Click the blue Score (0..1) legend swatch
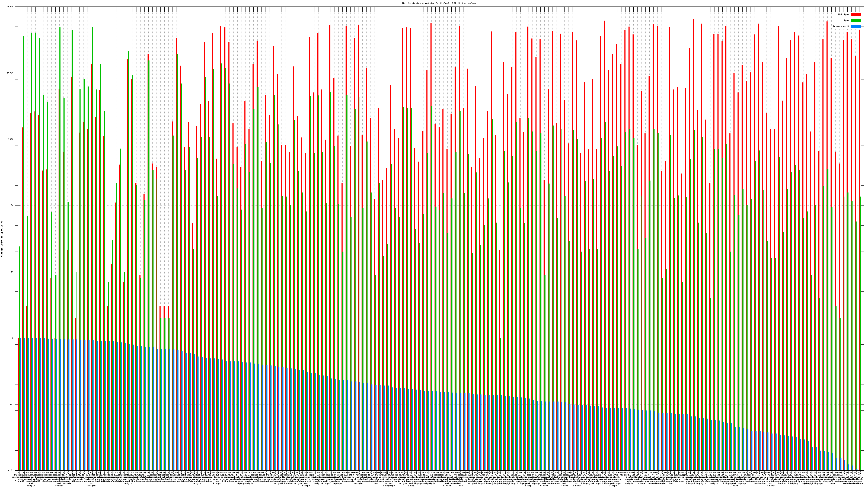This screenshot has height=488, width=868. tap(856, 26)
